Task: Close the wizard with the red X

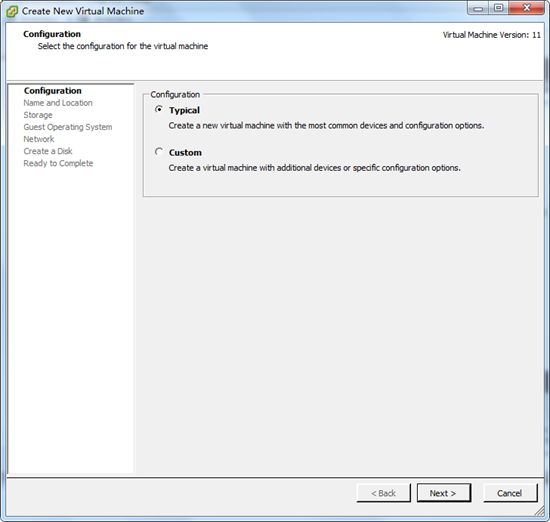Action: tap(526, 8)
